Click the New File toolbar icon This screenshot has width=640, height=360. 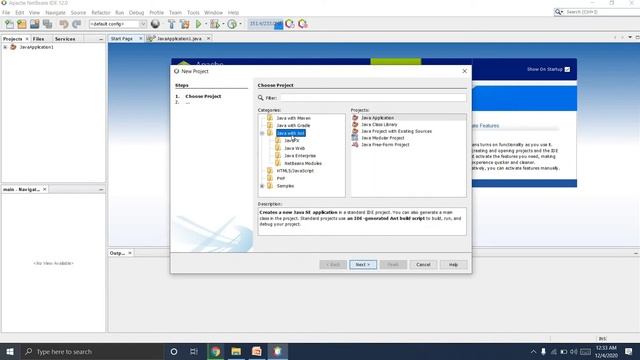[x=9, y=24]
